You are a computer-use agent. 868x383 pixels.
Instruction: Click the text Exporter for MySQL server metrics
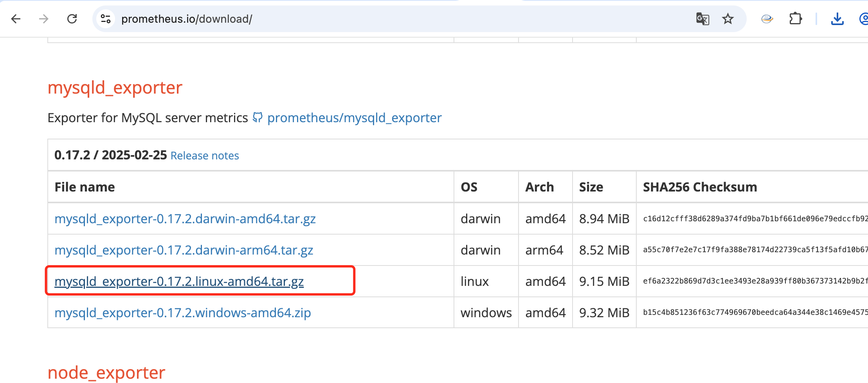click(148, 118)
